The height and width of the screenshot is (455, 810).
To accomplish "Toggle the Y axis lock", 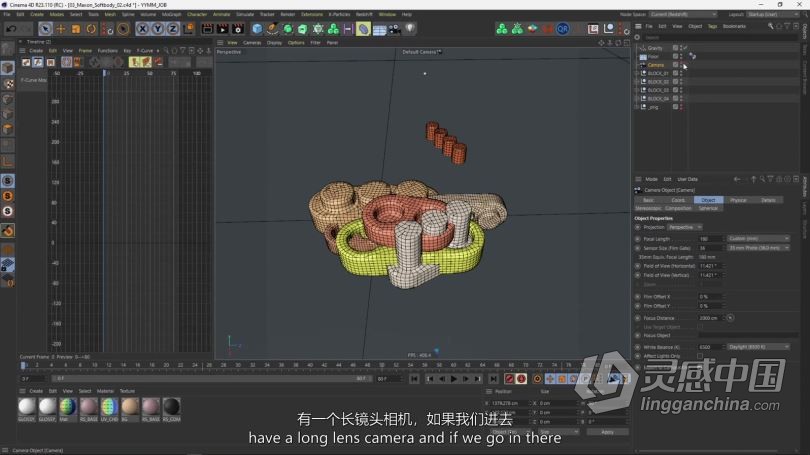I will pos(158,29).
